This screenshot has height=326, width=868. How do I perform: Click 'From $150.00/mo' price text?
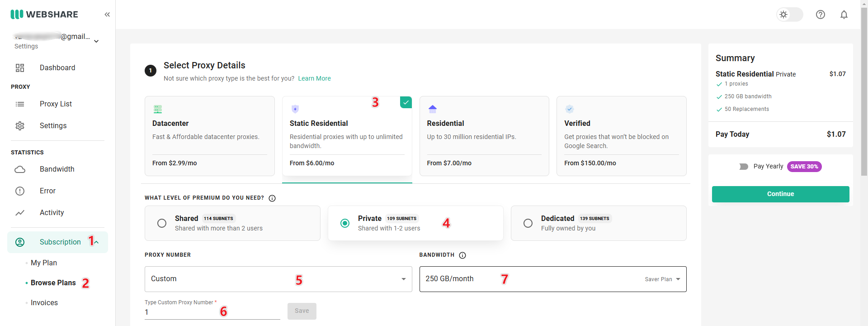590,163
